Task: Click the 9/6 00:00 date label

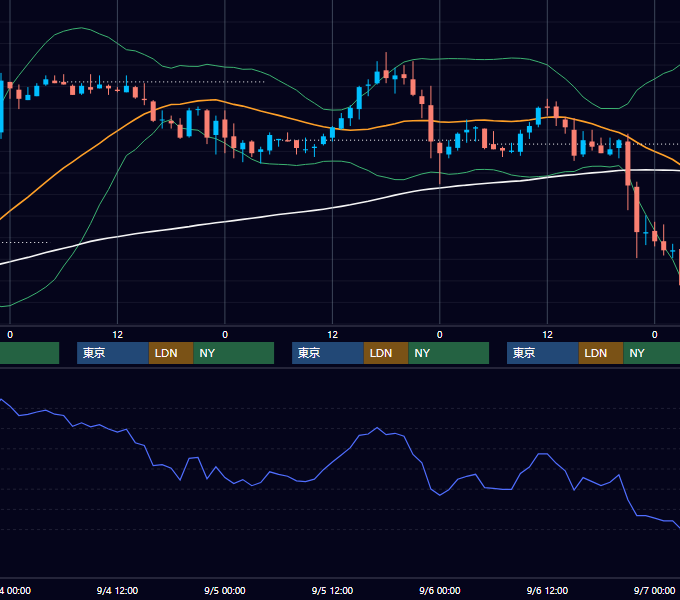Action: click(x=440, y=590)
